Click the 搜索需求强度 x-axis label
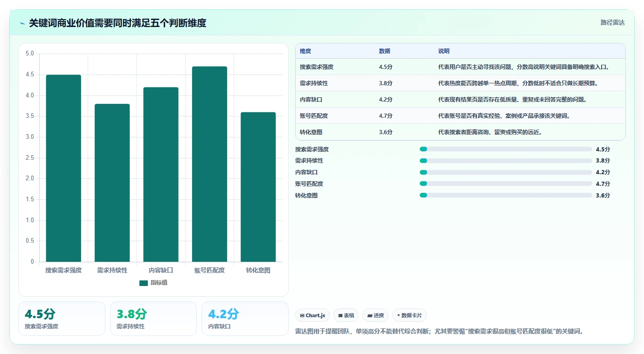The image size is (644, 354). pyautogui.click(x=63, y=270)
